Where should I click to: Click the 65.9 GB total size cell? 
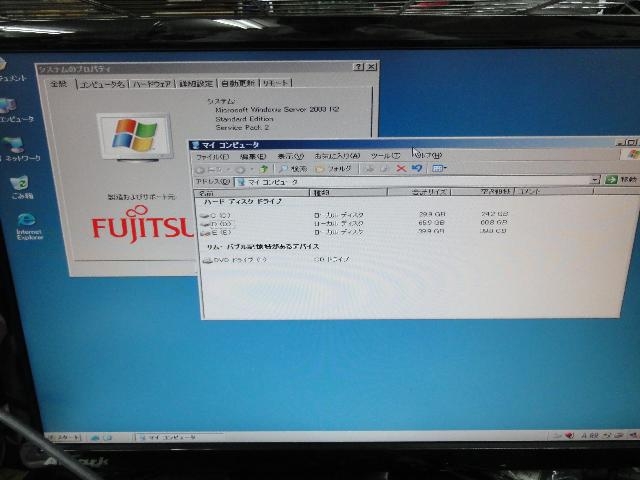431,223
